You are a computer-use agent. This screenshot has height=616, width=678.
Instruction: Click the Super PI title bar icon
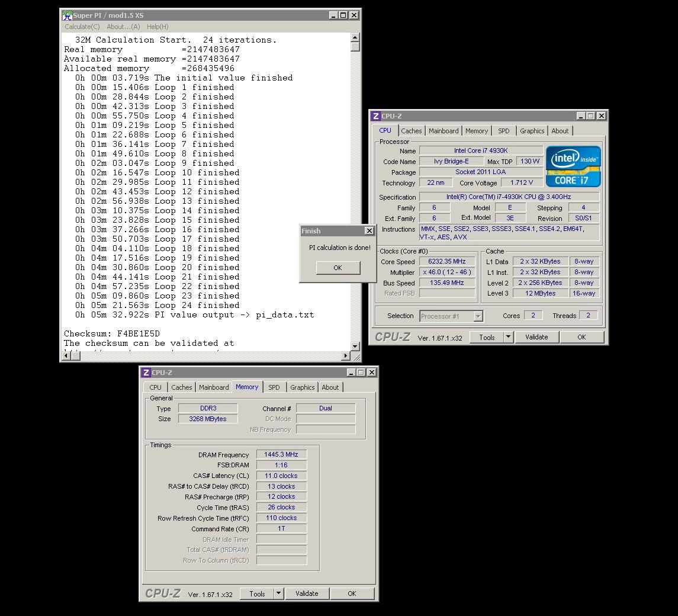(x=67, y=15)
